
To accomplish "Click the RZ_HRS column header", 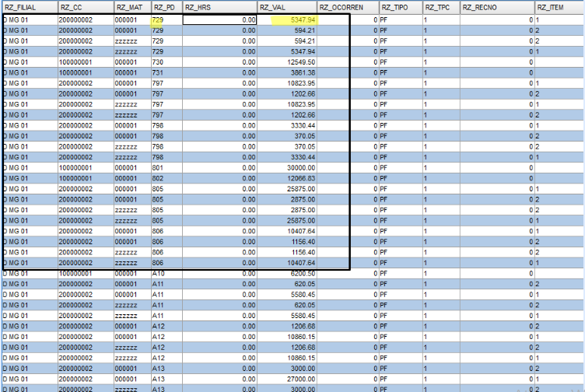I will (219, 7).
